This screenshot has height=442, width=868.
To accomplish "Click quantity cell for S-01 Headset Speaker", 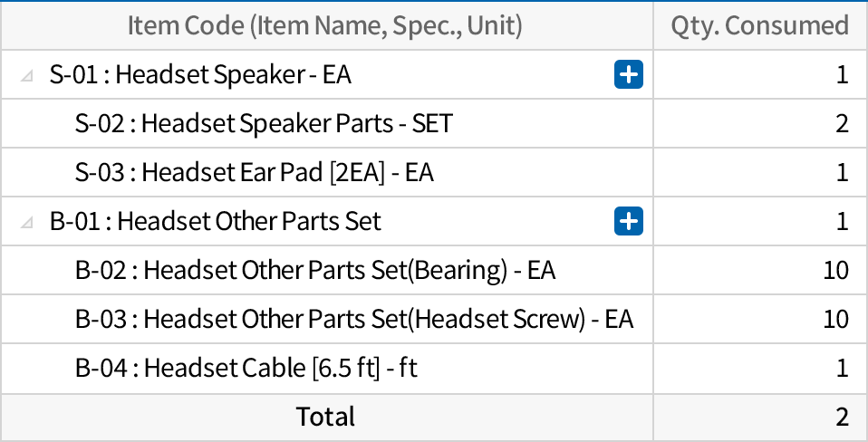I will [759, 74].
